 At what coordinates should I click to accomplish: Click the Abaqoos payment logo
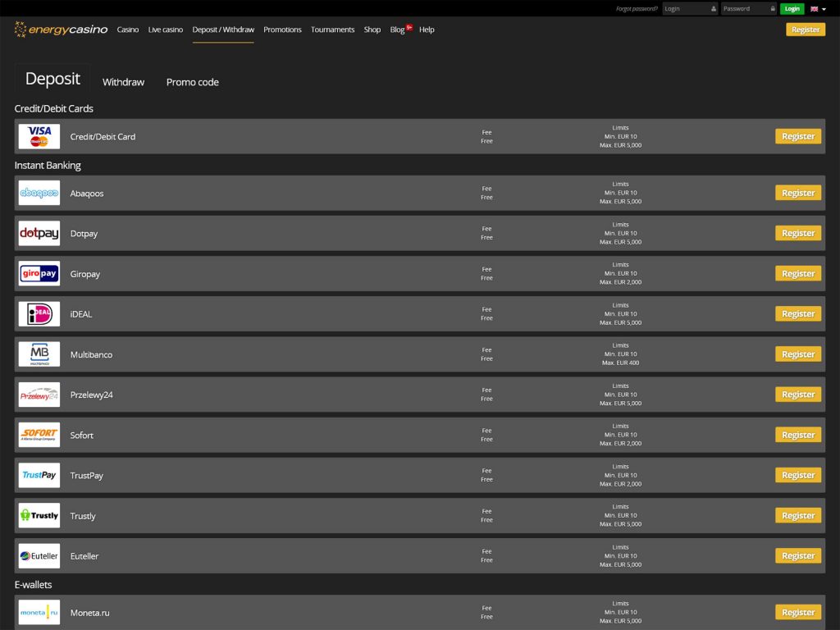39,193
